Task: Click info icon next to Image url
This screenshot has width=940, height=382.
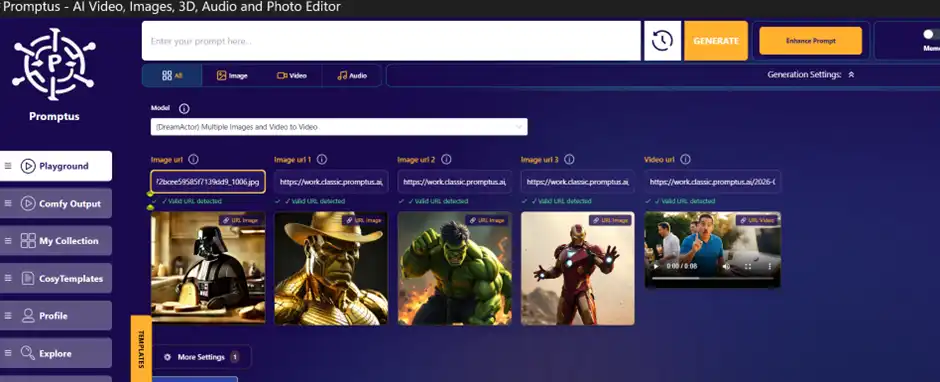Action: click(x=193, y=160)
